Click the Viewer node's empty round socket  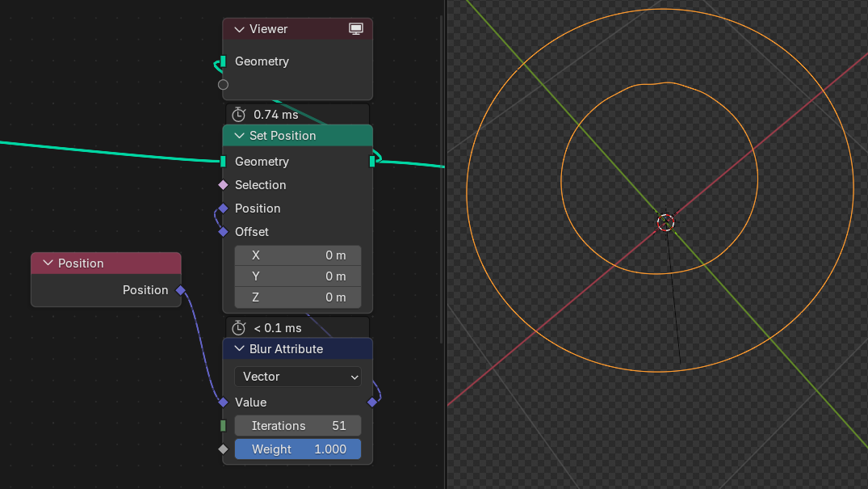tap(223, 85)
